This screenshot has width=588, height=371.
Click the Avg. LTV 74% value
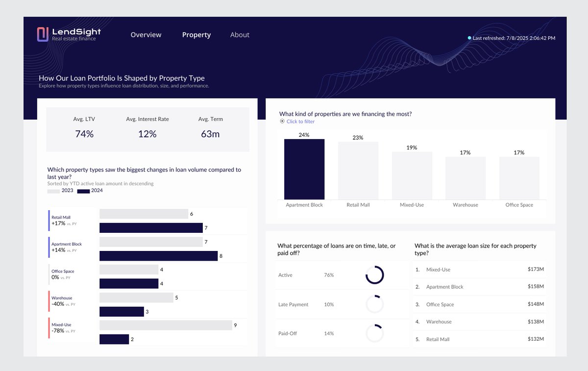point(84,134)
